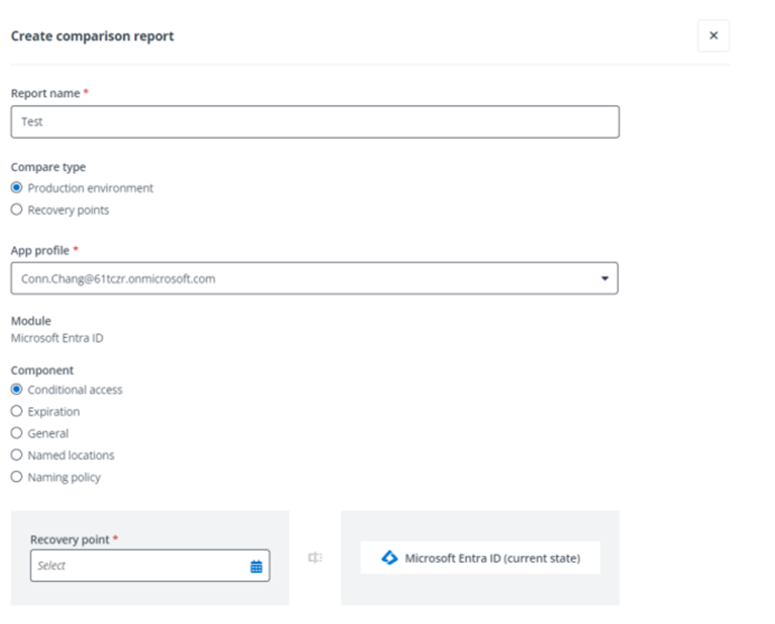Image resolution: width=775 pixels, height=624 pixels.
Task: Click the compare icon between the panels
Action: point(315,558)
